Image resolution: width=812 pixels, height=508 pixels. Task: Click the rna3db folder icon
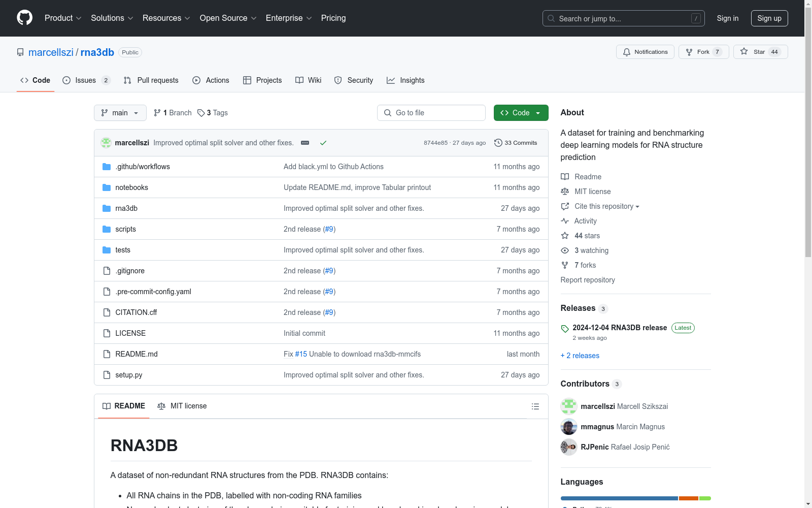click(x=107, y=208)
